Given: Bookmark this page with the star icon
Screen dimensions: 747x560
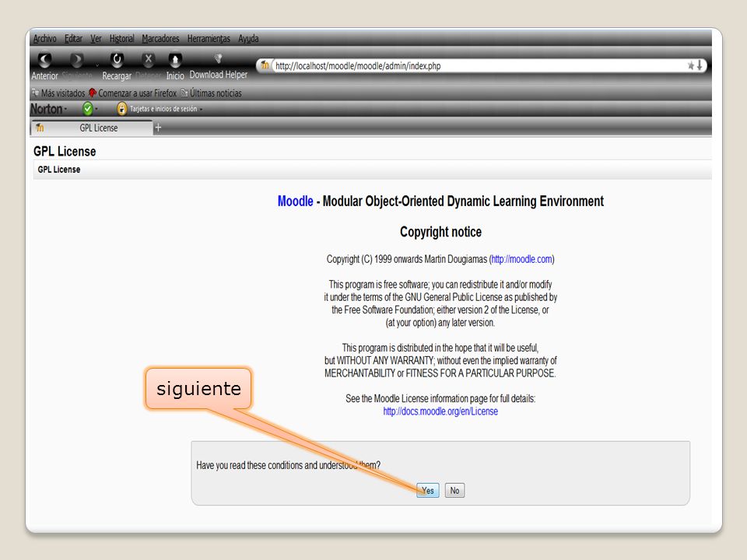Looking at the screenshot, I should [x=690, y=65].
